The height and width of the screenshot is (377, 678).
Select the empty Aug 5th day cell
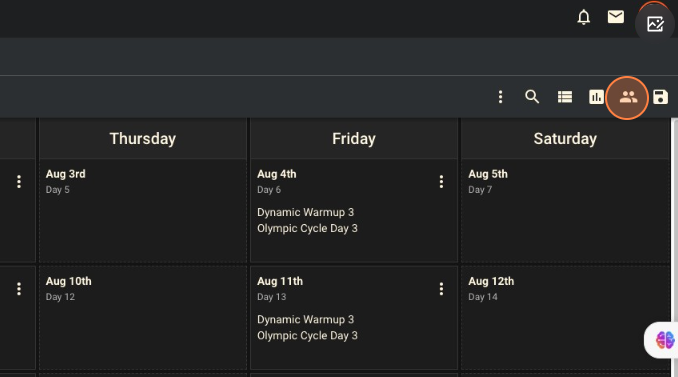[x=565, y=211]
